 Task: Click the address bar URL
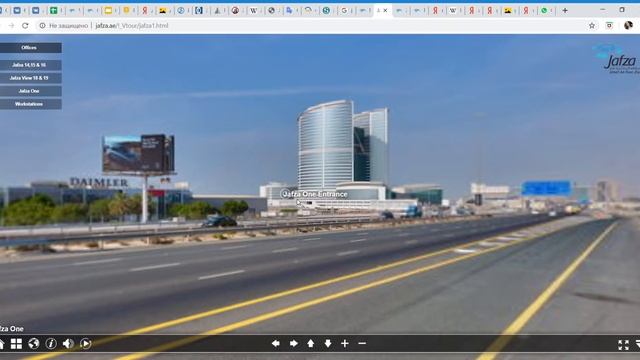pos(131,26)
